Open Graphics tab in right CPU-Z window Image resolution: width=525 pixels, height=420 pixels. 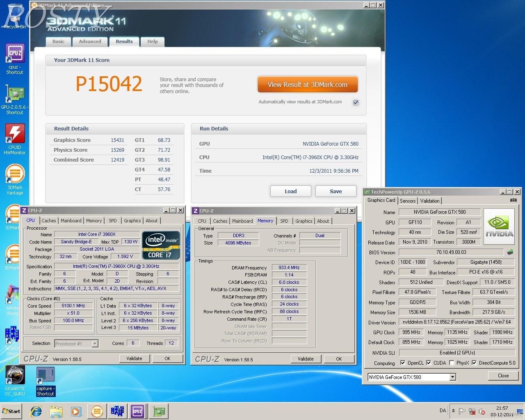coord(304,221)
